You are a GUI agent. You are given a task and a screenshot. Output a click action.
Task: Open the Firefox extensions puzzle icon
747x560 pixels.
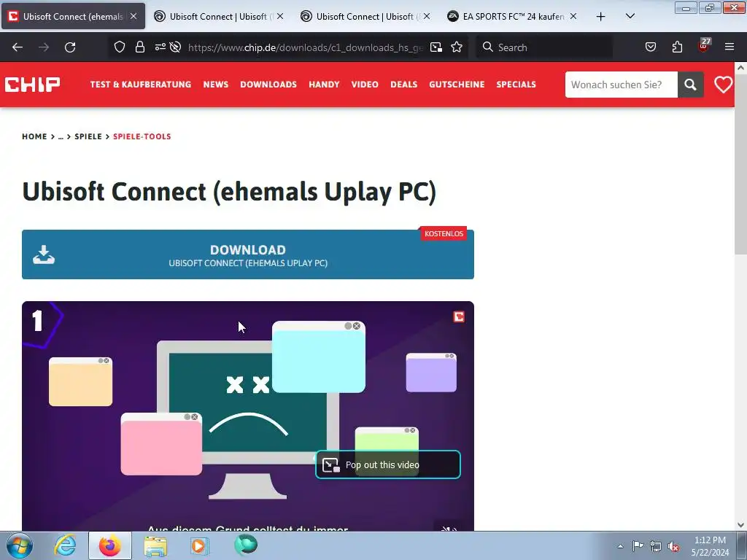[677, 47]
